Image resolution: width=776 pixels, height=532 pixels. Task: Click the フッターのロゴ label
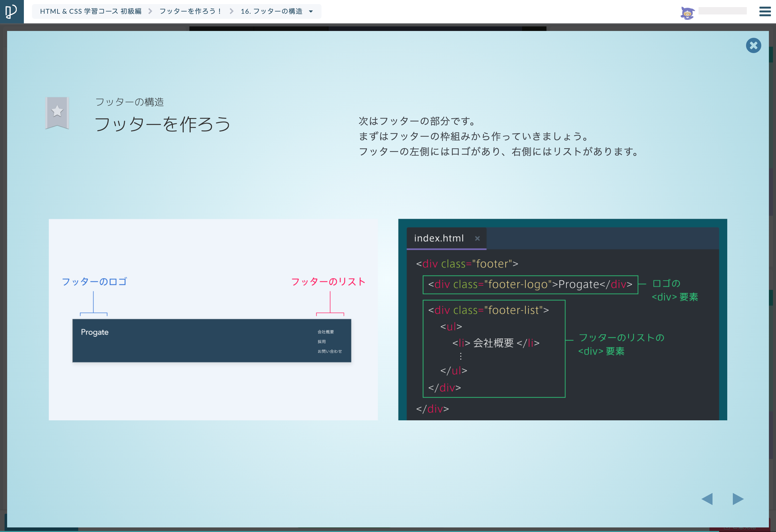tap(94, 282)
